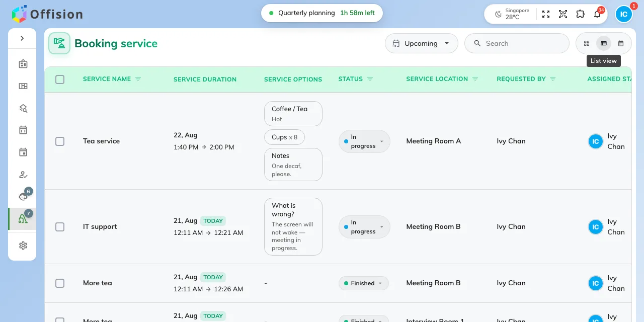Click the Booking service page icon beside the title

click(x=59, y=43)
